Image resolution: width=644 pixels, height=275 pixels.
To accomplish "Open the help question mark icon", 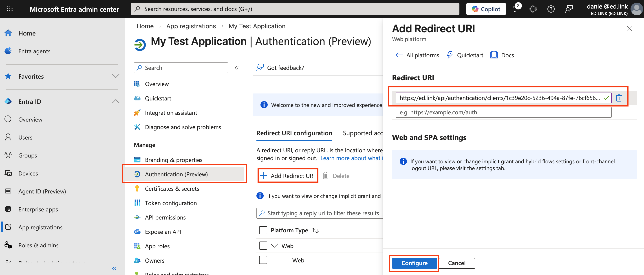I will pos(551,9).
